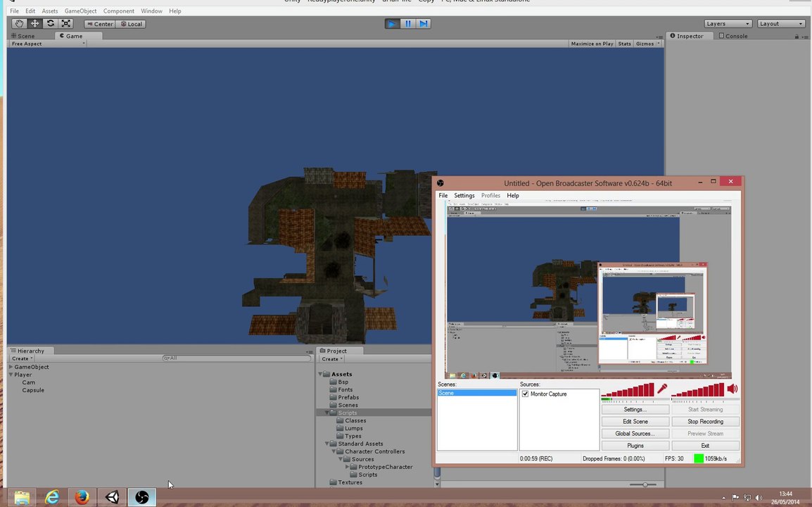Toggle Maximize on Play
This screenshot has width=812, height=507.
pos(592,44)
